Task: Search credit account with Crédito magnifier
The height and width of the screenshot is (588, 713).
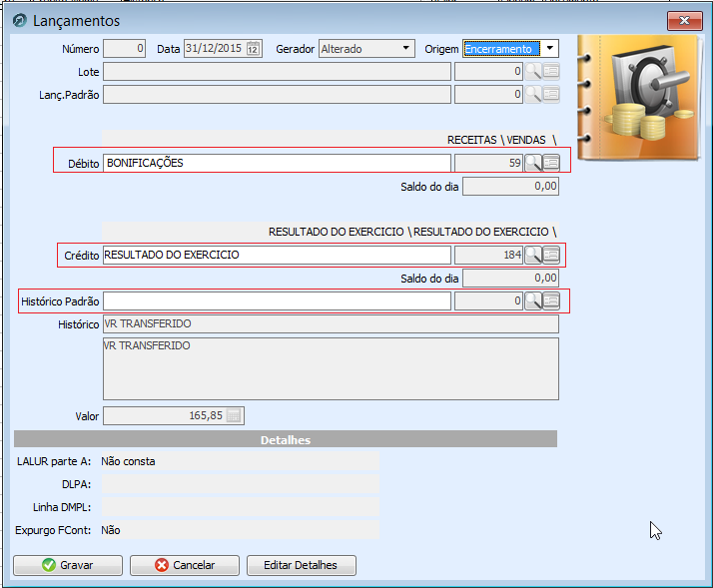Action: (533, 256)
